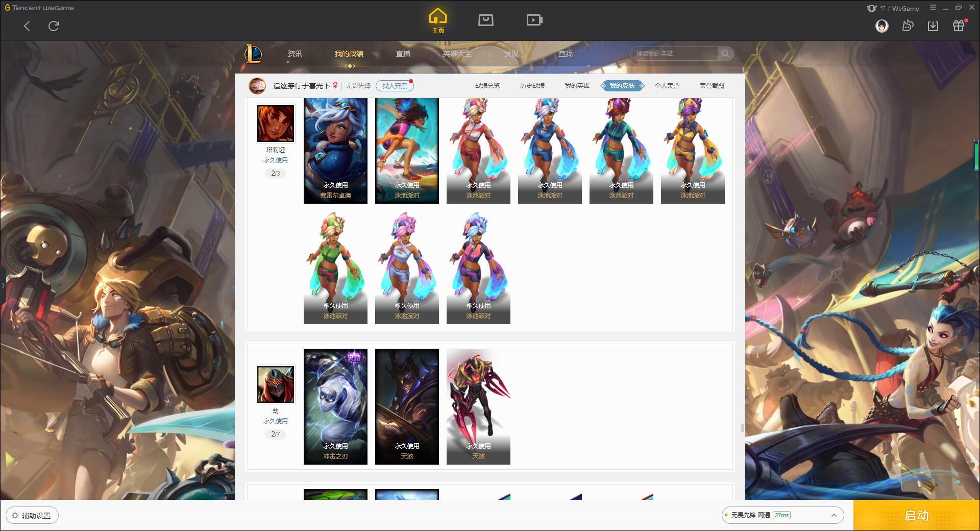Open the downloads manager icon
980x531 pixels.
coord(933,26)
